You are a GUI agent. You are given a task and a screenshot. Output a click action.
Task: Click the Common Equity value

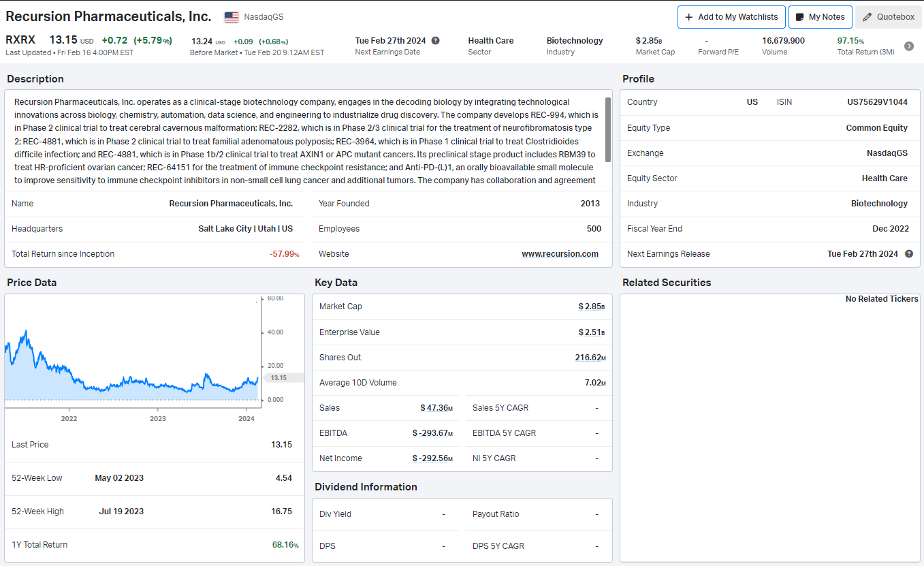click(x=877, y=128)
